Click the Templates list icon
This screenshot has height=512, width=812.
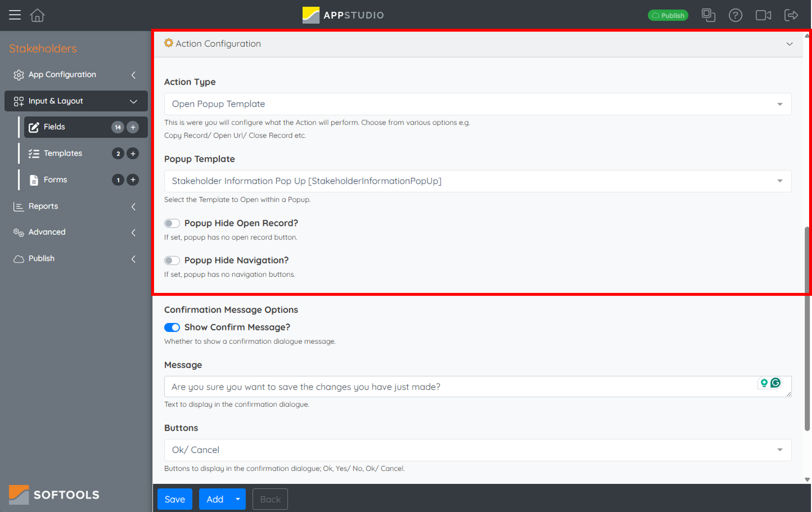click(x=34, y=154)
